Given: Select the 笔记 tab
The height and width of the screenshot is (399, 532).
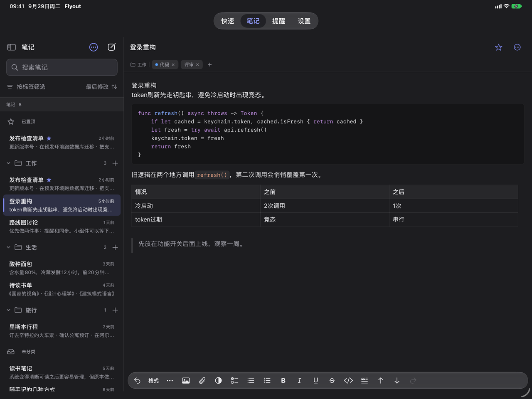Looking at the screenshot, I should pyautogui.click(x=253, y=21).
